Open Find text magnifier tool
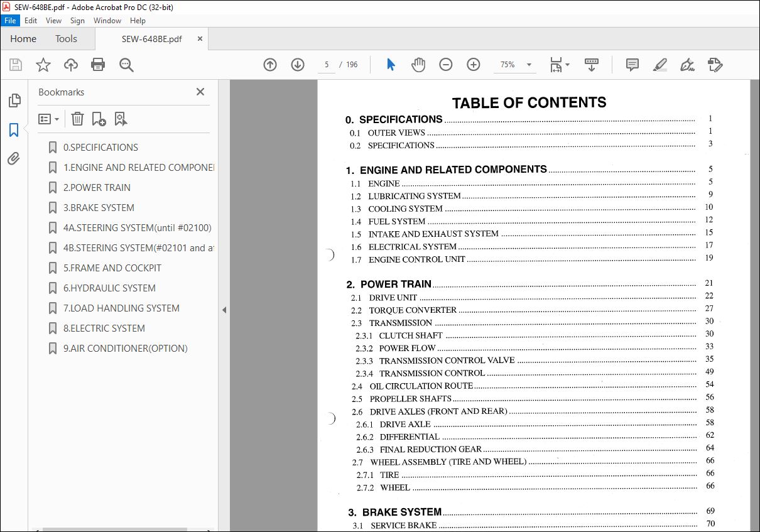Screen dimensions: 760x532 126,65
